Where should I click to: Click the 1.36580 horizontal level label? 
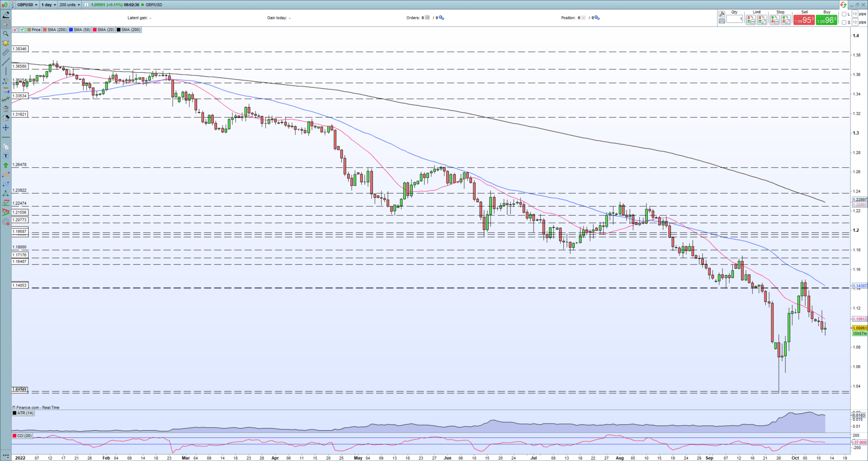tap(19, 66)
